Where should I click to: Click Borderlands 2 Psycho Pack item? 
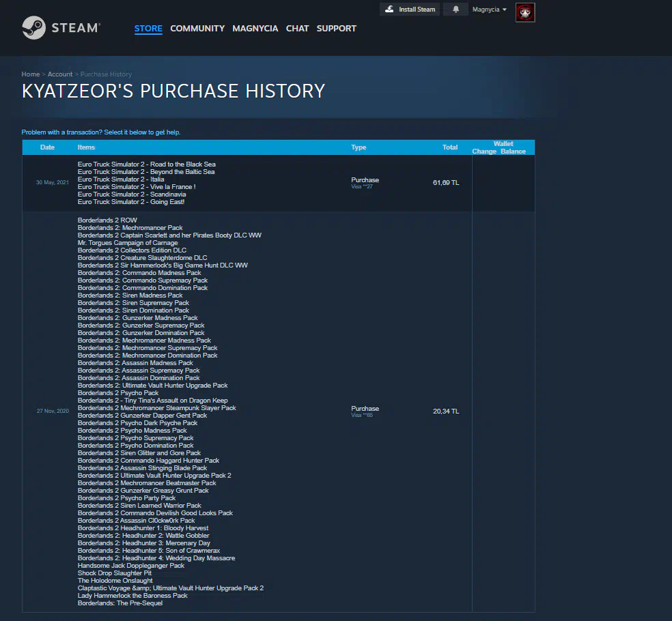(118, 392)
